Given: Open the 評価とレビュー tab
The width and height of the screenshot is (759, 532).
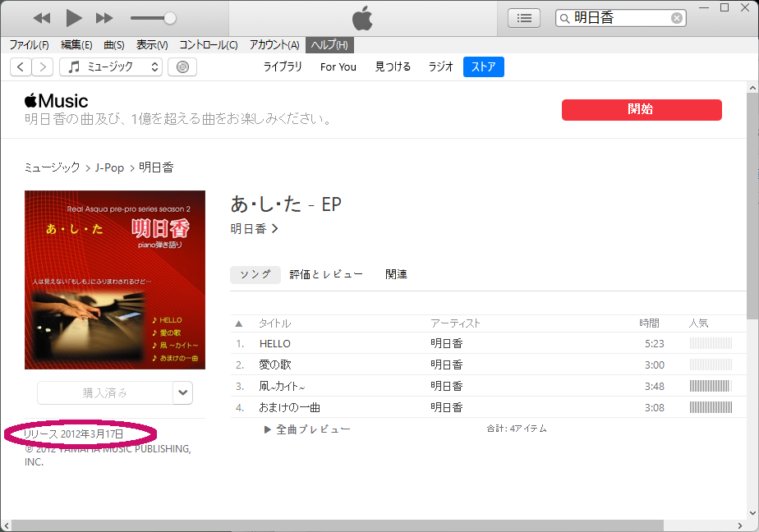Looking at the screenshot, I should [x=326, y=275].
